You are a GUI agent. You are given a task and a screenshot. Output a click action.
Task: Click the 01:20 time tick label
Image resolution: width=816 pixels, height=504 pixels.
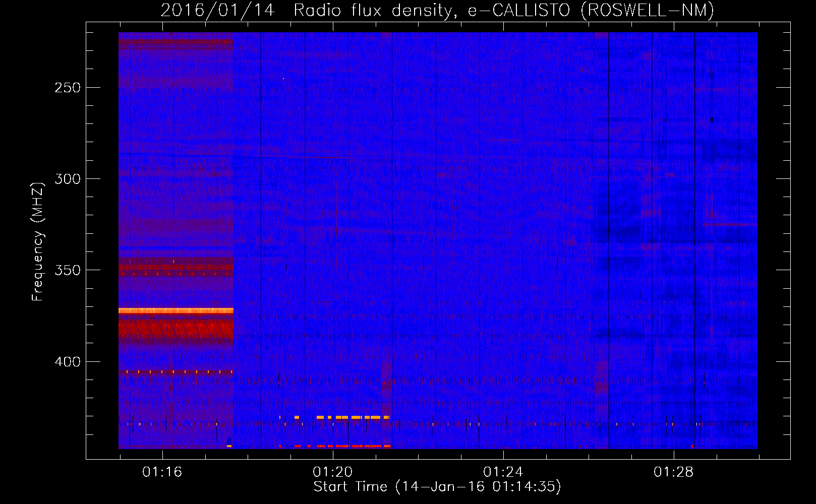tap(333, 472)
